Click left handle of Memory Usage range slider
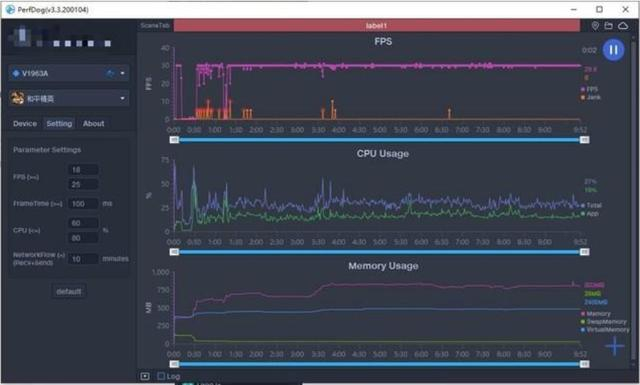Screen dimensions: 640x385 click(x=174, y=364)
